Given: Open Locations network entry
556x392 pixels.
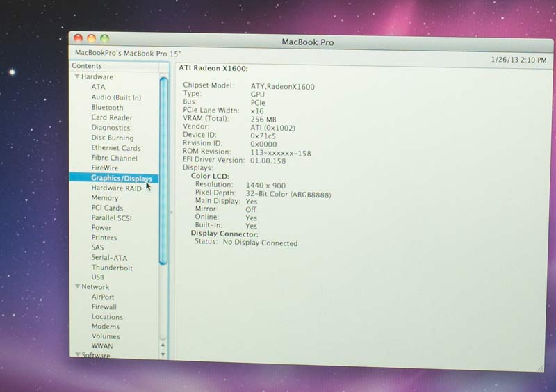Looking at the screenshot, I should click(x=107, y=317).
